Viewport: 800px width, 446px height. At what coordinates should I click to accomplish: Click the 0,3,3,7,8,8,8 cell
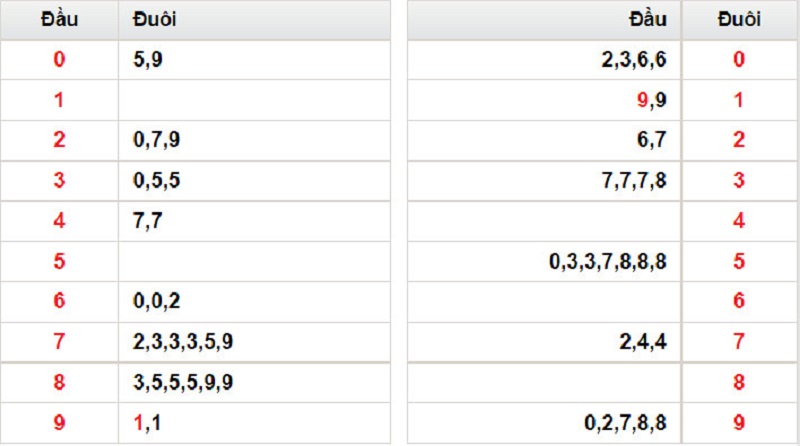click(607, 262)
